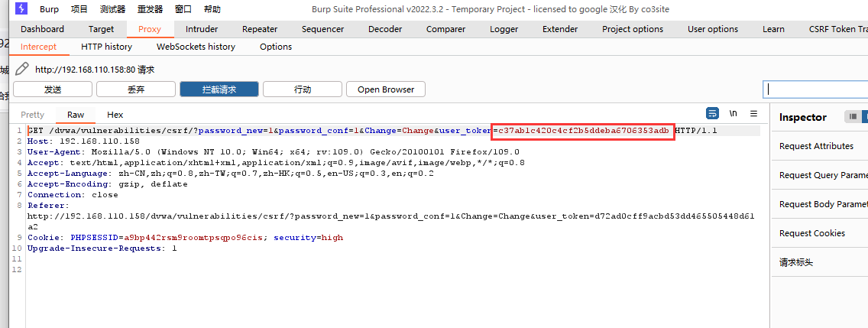This screenshot has width=868, height=328.
Task: Switch to the Extender tab
Action: pyautogui.click(x=560, y=29)
